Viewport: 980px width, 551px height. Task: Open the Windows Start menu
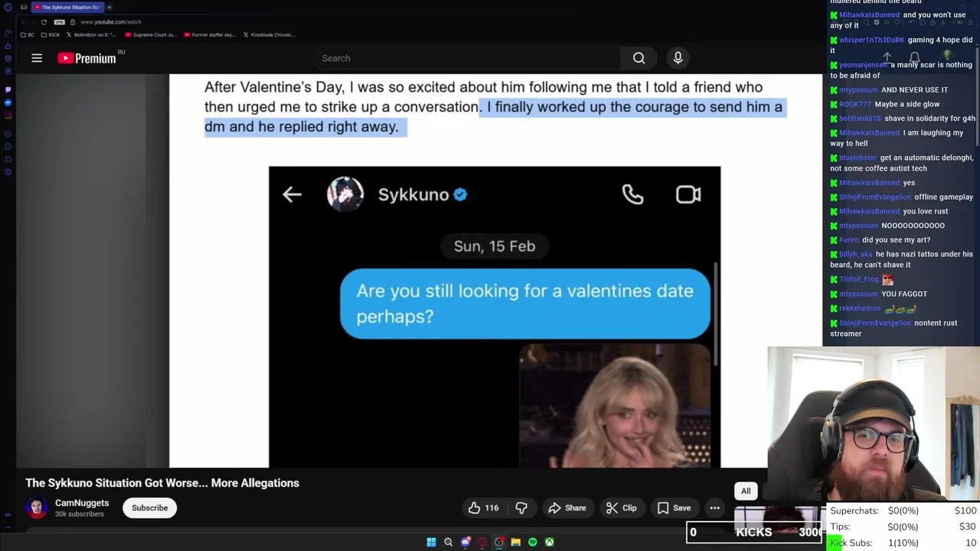click(431, 543)
